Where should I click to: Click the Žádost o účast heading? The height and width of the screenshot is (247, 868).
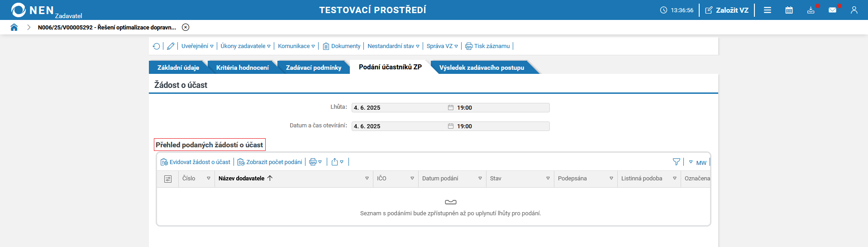click(x=181, y=85)
